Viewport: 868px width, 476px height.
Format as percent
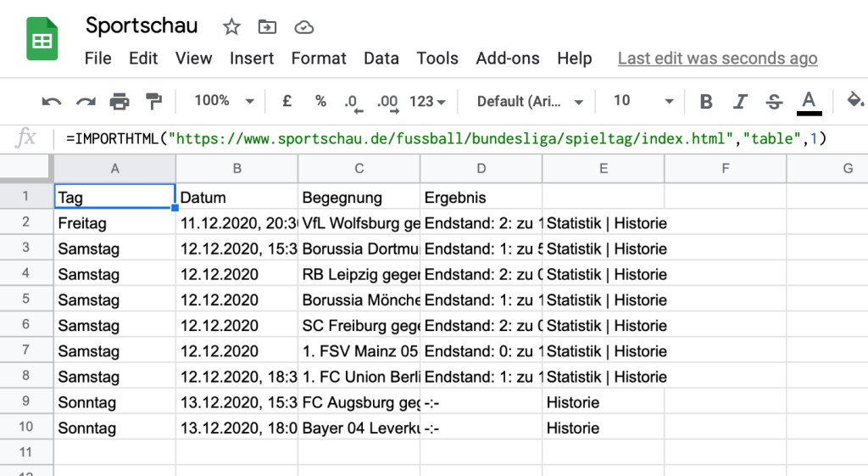[320, 101]
